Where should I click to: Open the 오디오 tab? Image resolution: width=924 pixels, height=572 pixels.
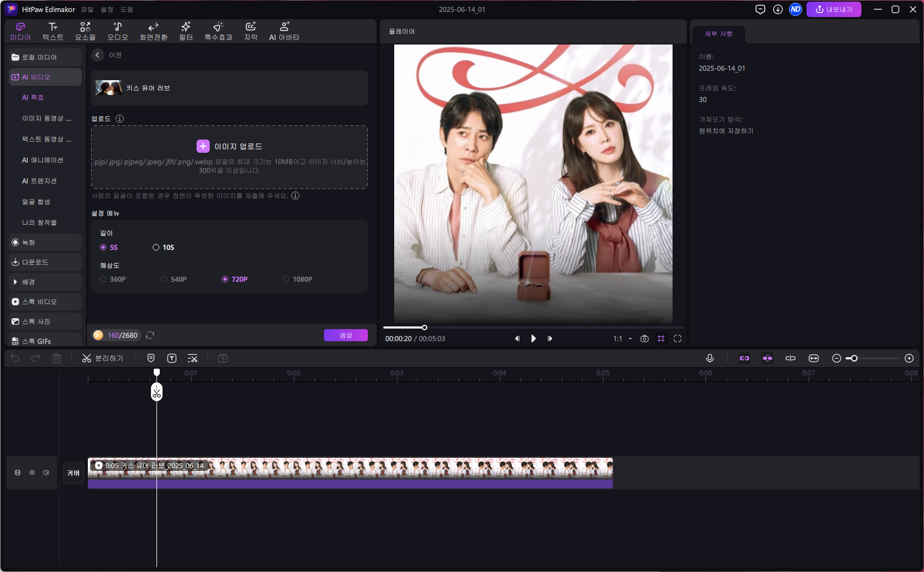(117, 31)
